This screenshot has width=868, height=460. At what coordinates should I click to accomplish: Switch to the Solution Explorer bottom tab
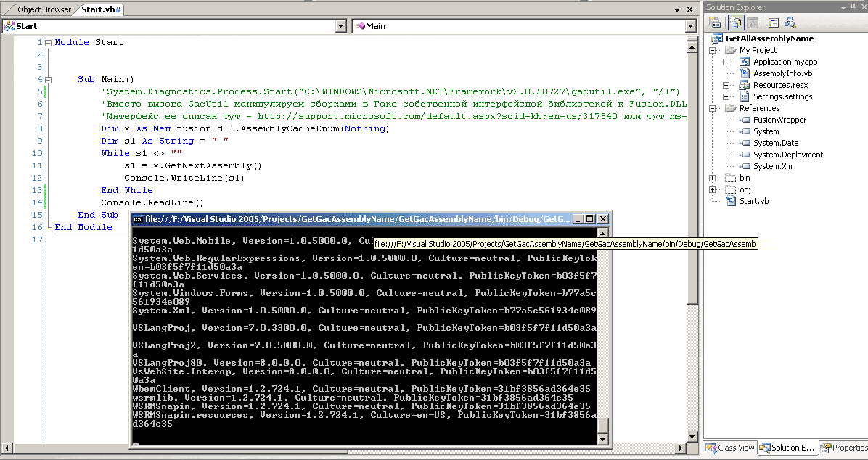point(787,447)
